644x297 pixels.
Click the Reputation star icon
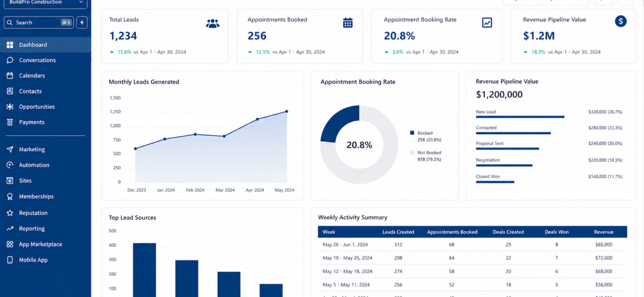(10, 213)
